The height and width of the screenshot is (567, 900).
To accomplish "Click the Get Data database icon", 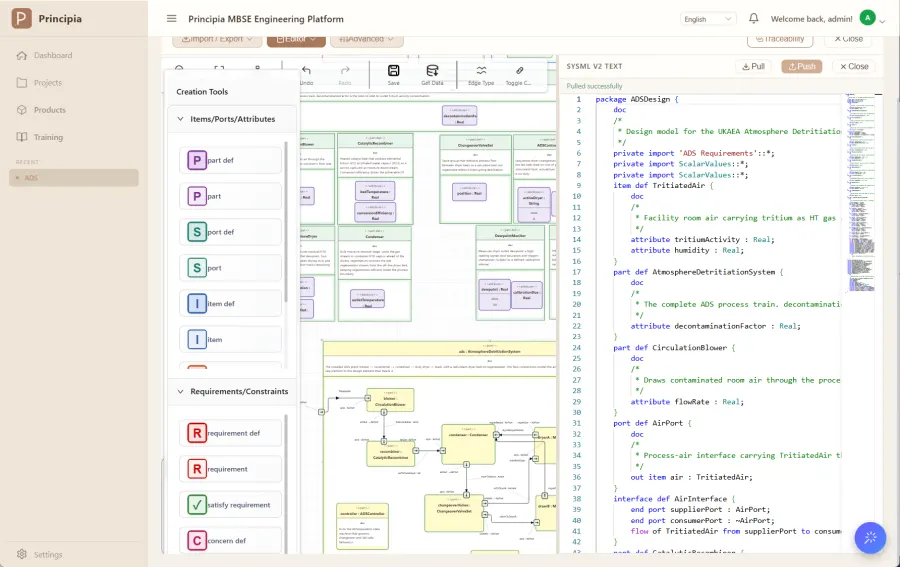I will pos(432,71).
